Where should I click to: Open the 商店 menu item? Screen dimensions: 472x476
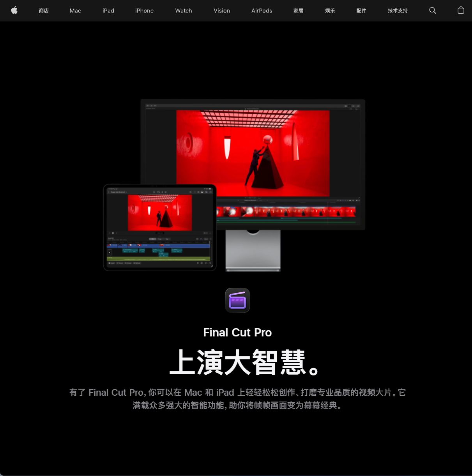(x=44, y=11)
